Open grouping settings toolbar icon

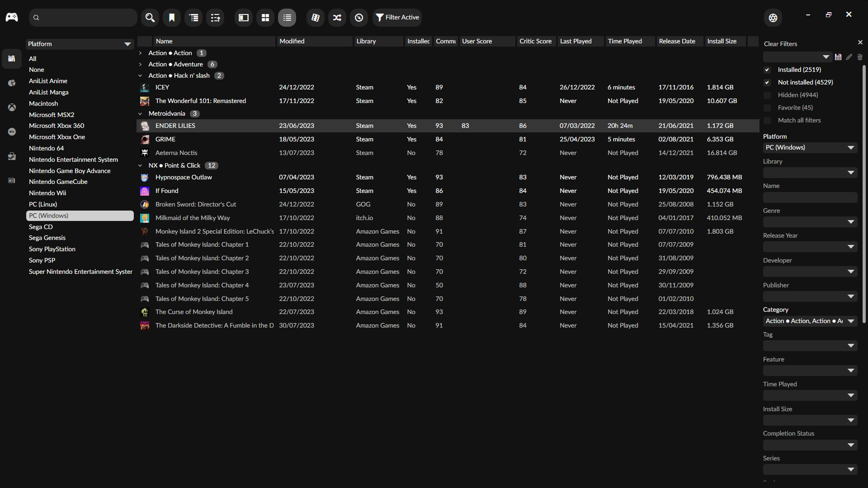pyautogui.click(x=194, y=18)
